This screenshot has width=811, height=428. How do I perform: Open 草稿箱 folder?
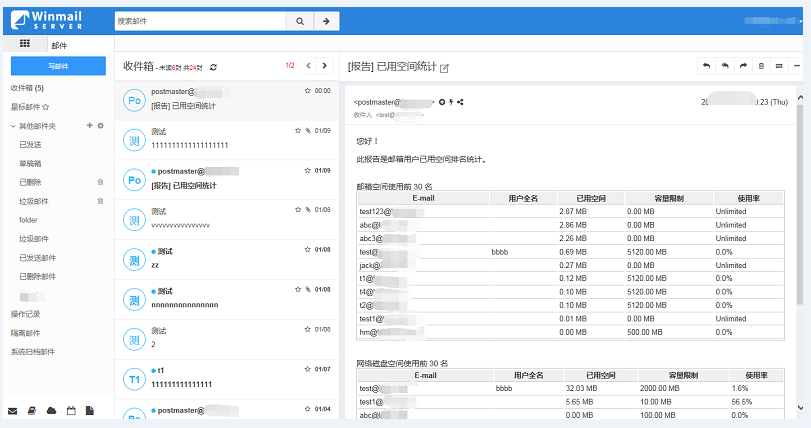(x=30, y=163)
